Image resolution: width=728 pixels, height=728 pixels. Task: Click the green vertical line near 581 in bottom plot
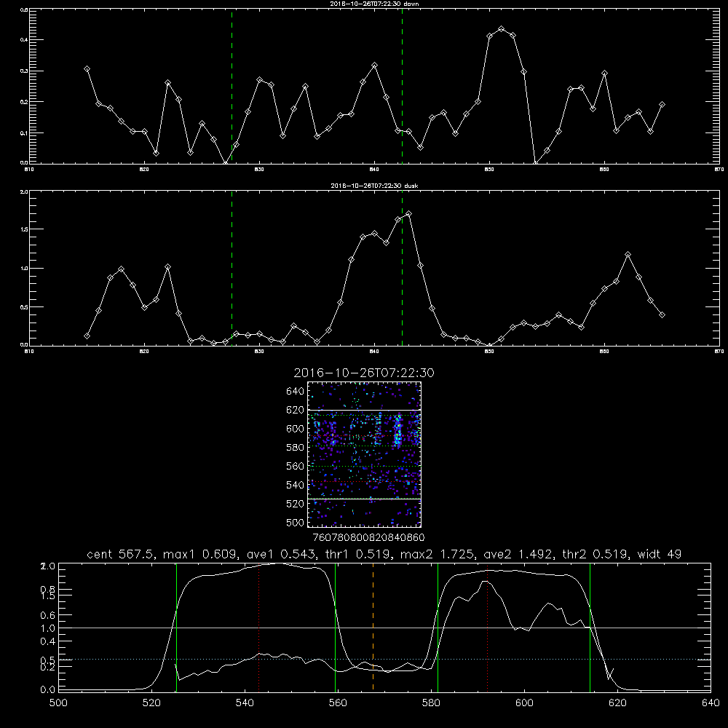pos(438,627)
